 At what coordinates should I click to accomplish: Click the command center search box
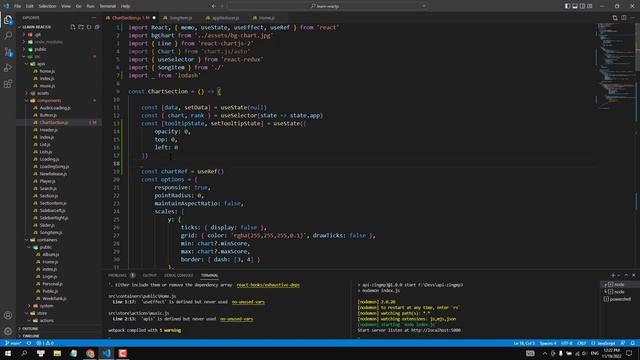[328, 6]
